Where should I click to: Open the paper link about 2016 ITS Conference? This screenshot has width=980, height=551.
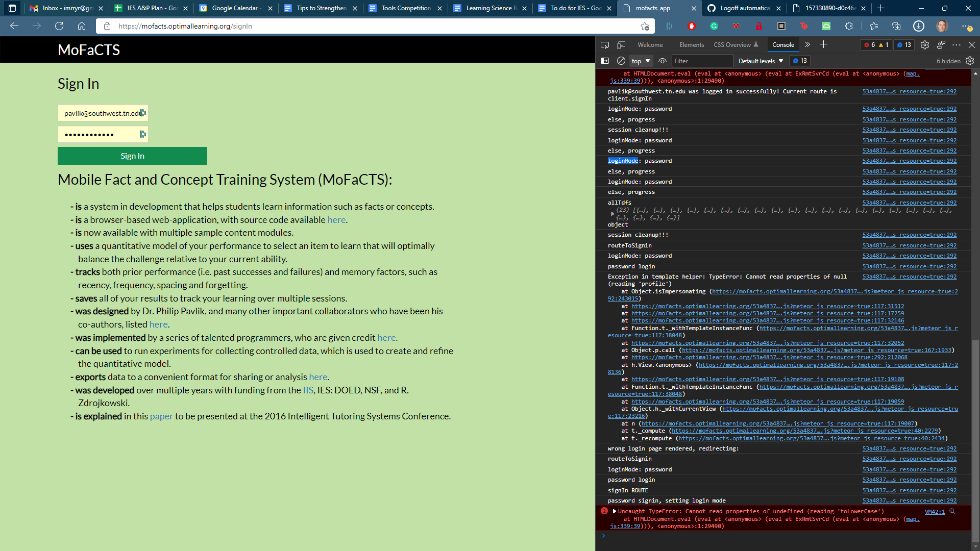point(161,416)
